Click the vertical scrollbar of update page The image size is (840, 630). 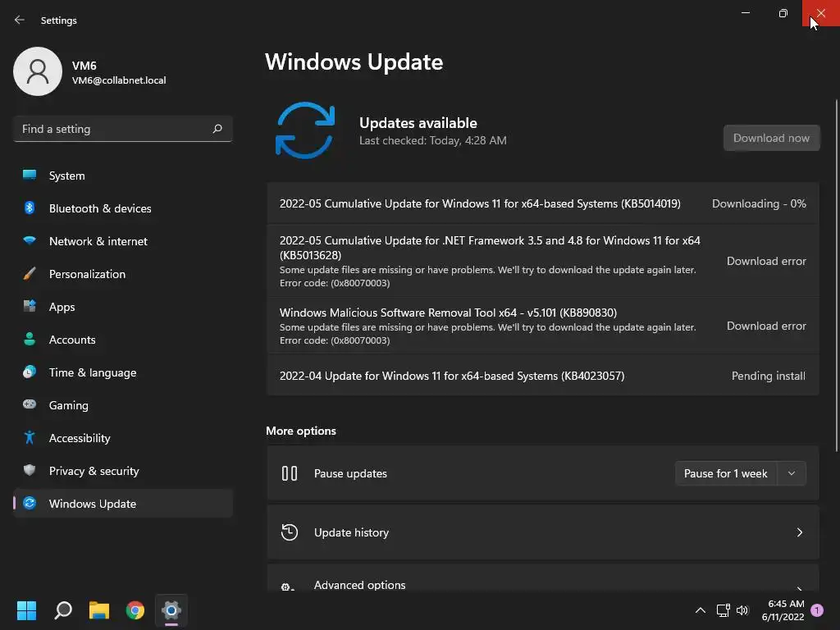tap(837, 276)
